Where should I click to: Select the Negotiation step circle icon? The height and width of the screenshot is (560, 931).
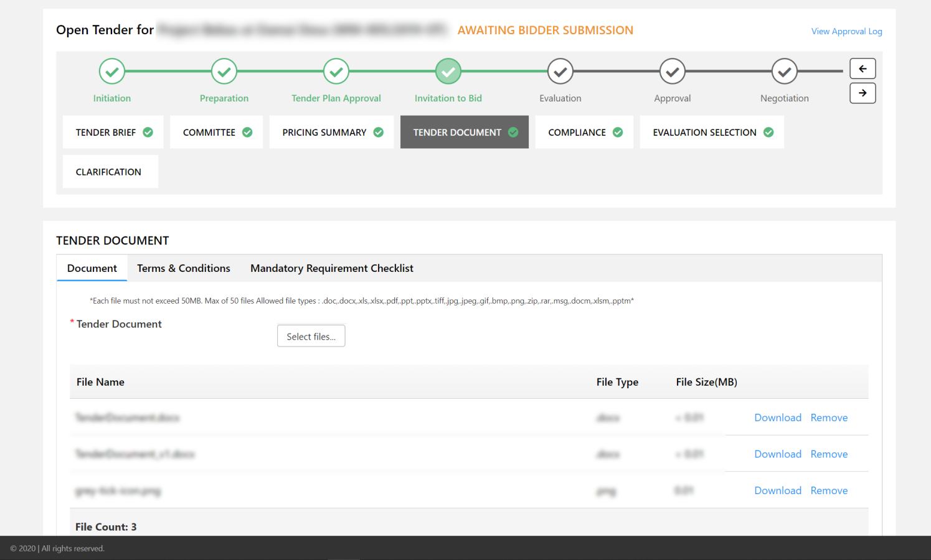[784, 71]
